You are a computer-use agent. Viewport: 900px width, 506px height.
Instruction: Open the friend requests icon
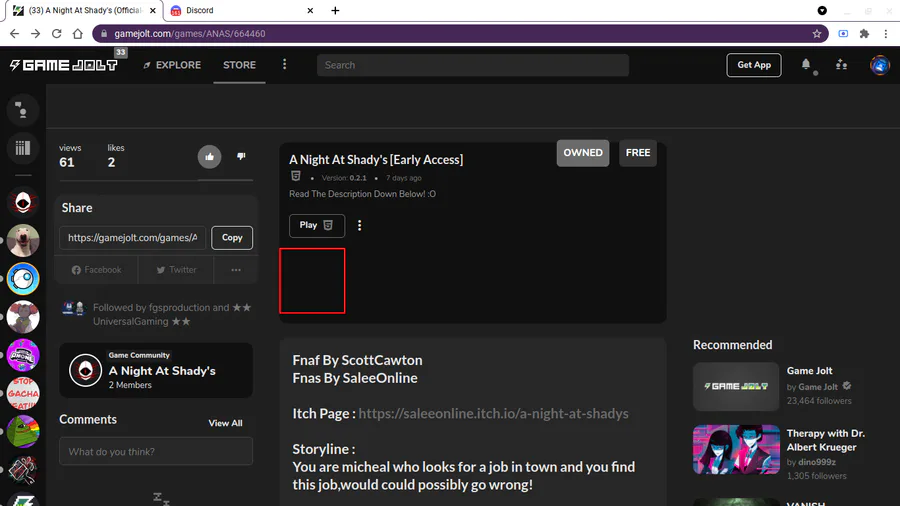point(841,64)
